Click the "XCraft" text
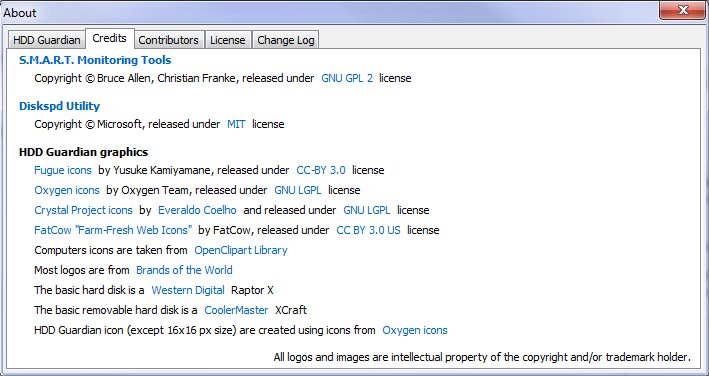This screenshot has height=376, width=709. (x=291, y=310)
